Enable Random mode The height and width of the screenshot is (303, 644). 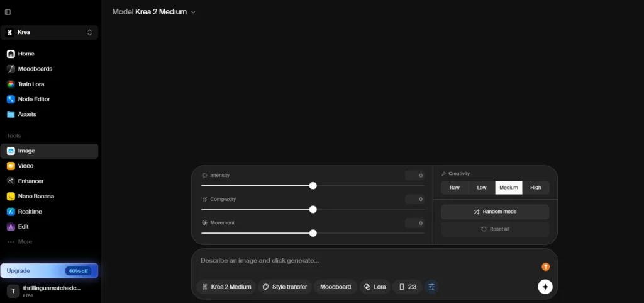pos(495,212)
